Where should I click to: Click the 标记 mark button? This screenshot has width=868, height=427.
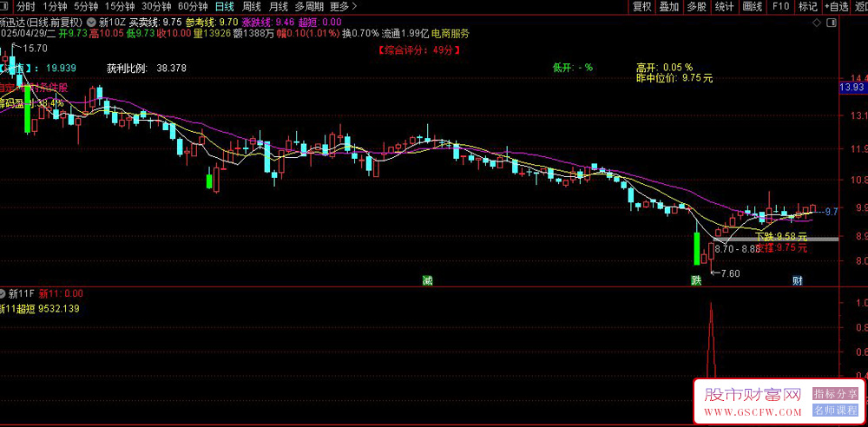tap(807, 7)
